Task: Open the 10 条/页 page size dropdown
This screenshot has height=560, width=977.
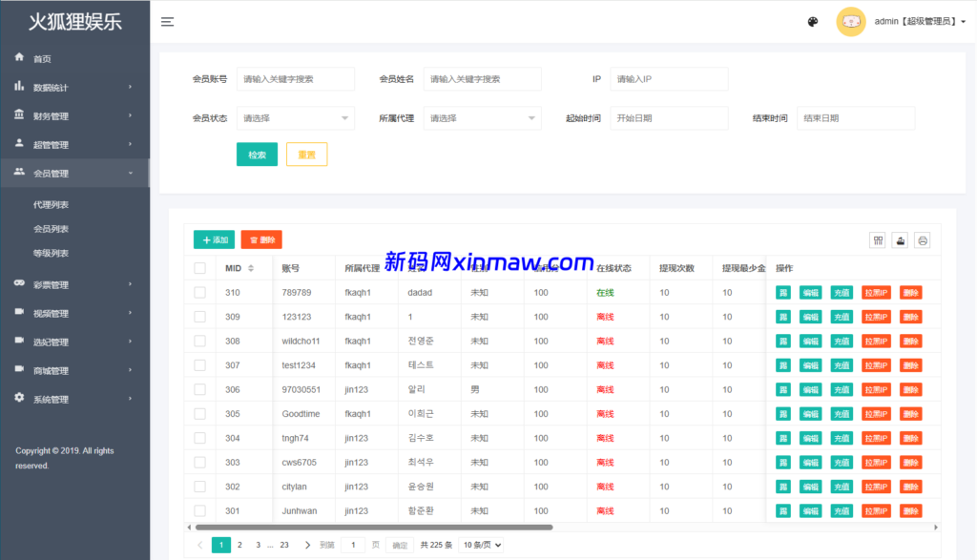Action: (x=482, y=545)
